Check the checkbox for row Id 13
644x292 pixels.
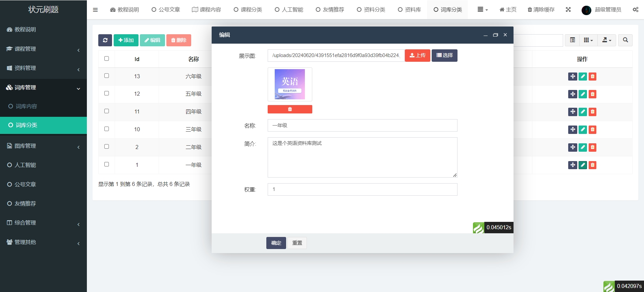click(x=107, y=76)
